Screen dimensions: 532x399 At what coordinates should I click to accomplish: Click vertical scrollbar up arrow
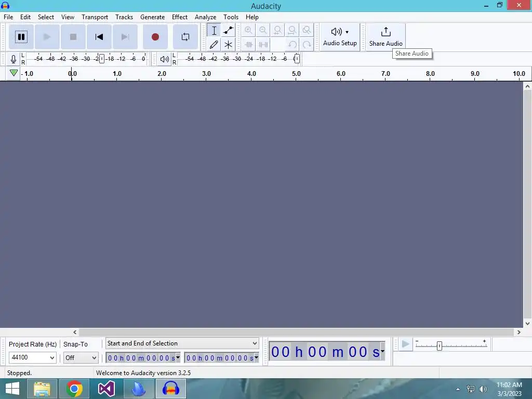point(528,86)
